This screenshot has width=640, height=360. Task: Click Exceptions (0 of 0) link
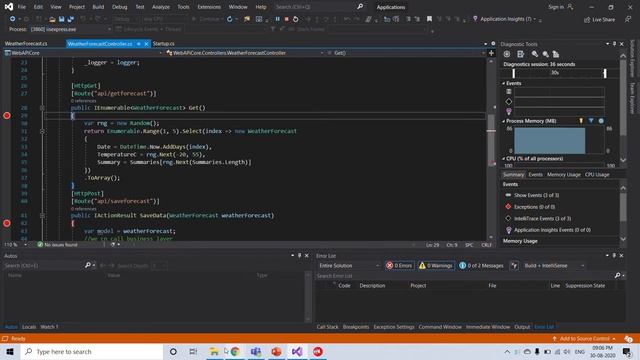pyautogui.click(x=534, y=207)
